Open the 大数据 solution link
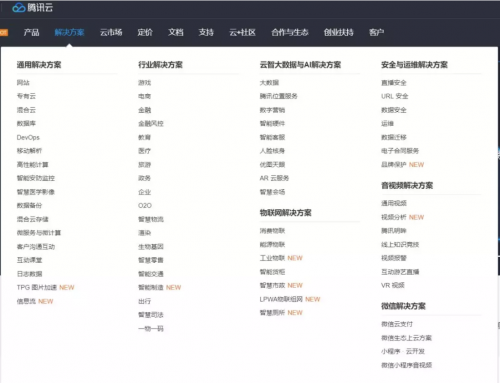Image resolution: width=500 pixels, height=383 pixels. (x=269, y=83)
